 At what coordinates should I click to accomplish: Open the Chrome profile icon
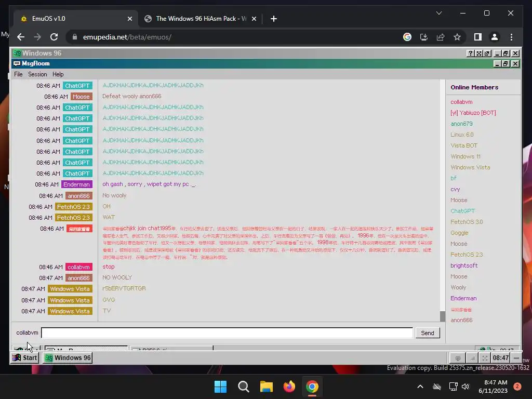click(495, 37)
